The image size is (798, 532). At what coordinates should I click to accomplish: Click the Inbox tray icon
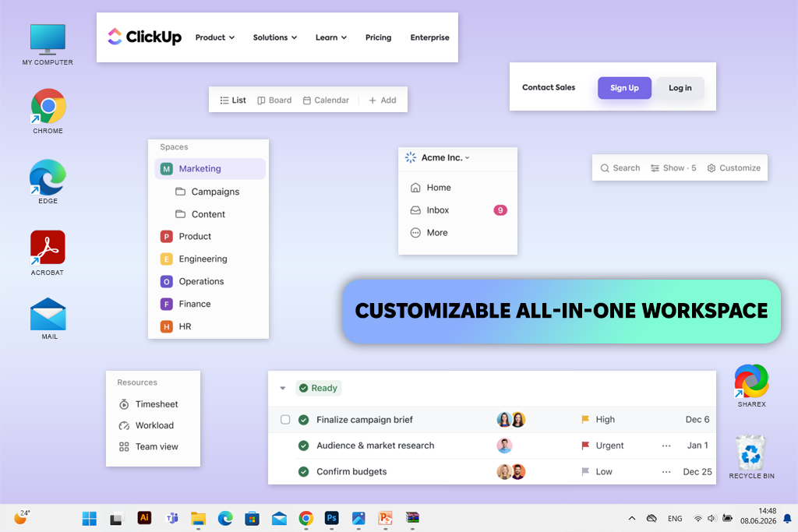[415, 210]
